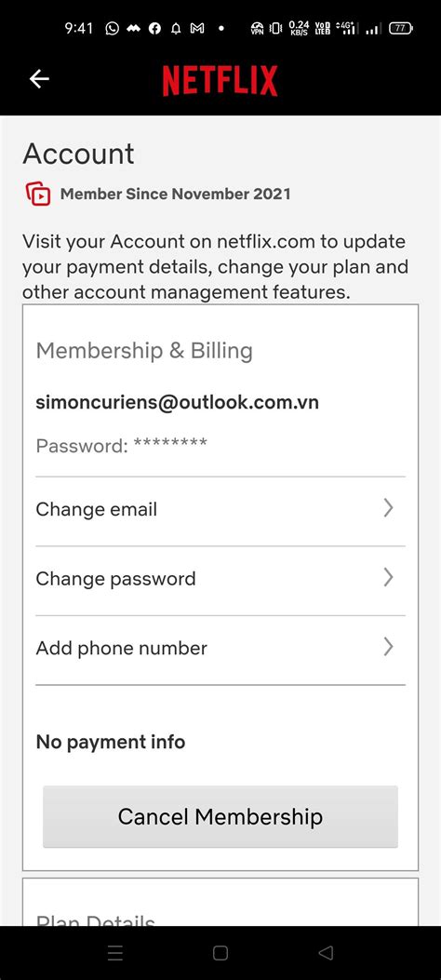The image size is (441, 980).
Task: Select the Change password row
Action: click(220, 581)
